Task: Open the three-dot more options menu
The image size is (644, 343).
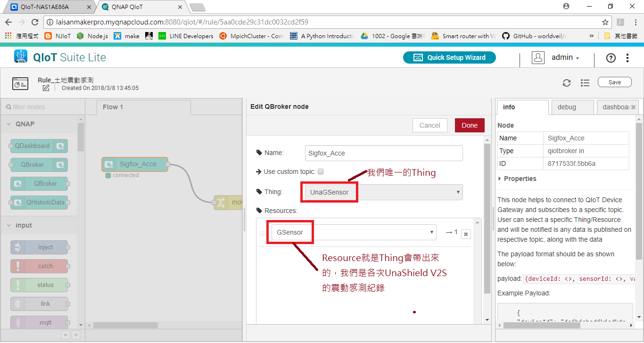Action: [x=627, y=58]
